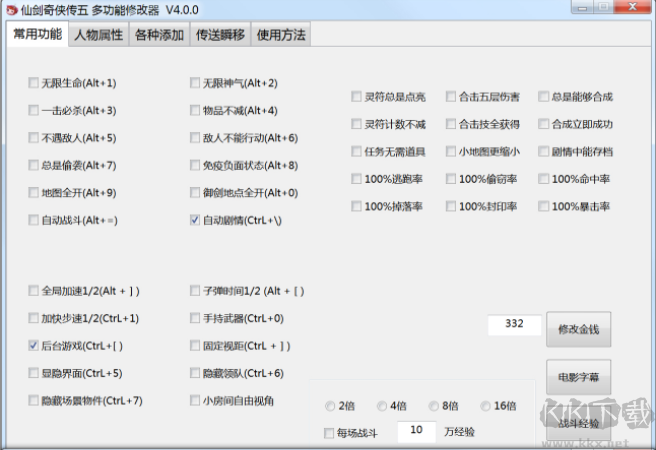Uncheck 自动剧情(CtrL+\)

click(x=195, y=220)
